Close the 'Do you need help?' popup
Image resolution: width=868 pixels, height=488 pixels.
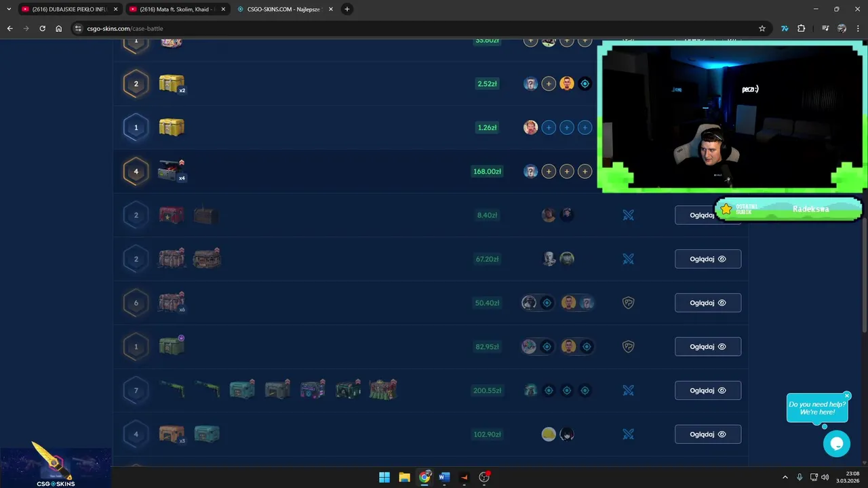point(847,396)
